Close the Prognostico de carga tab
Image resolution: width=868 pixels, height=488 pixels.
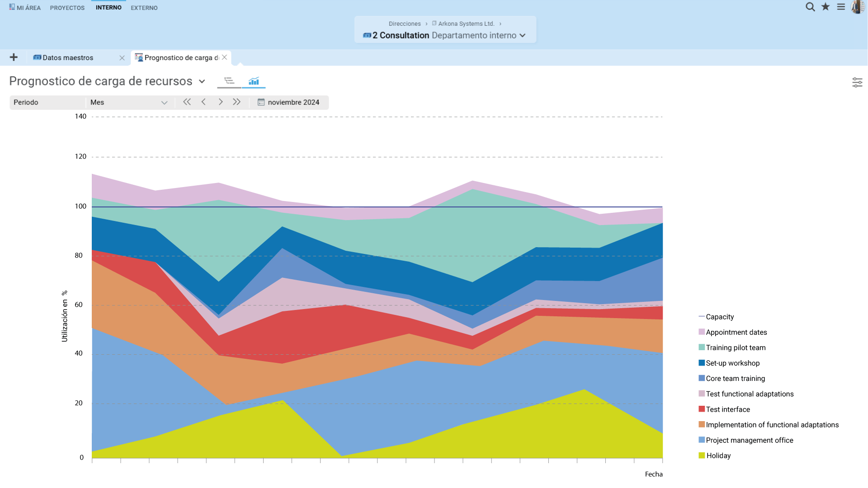(x=224, y=57)
